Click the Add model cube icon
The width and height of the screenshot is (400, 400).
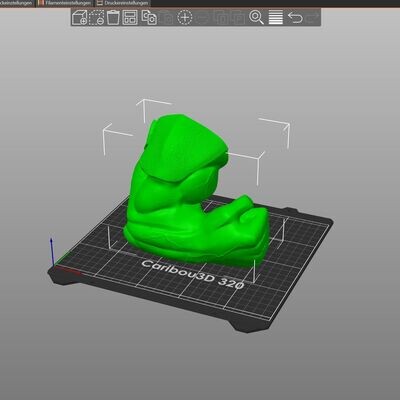pyautogui.click(x=80, y=17)
